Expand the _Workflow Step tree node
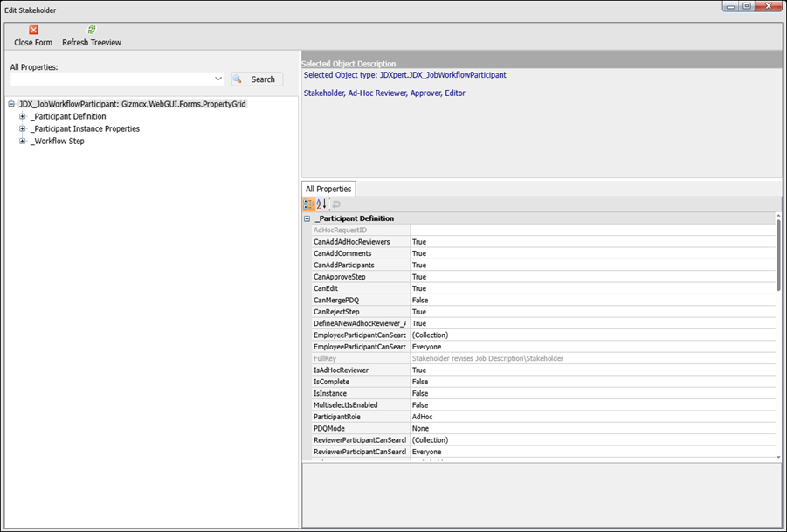The height and width of the screenshot is (532, 787). (x=23, y=141)
